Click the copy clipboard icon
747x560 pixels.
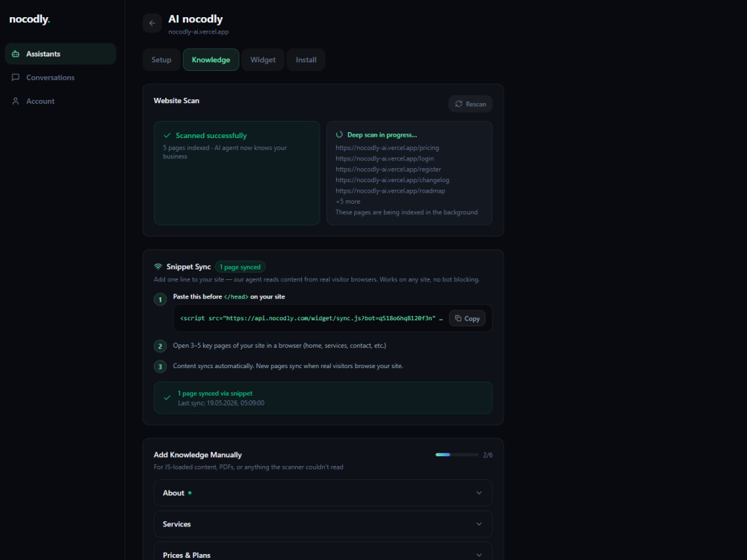(x=458, y=318)
